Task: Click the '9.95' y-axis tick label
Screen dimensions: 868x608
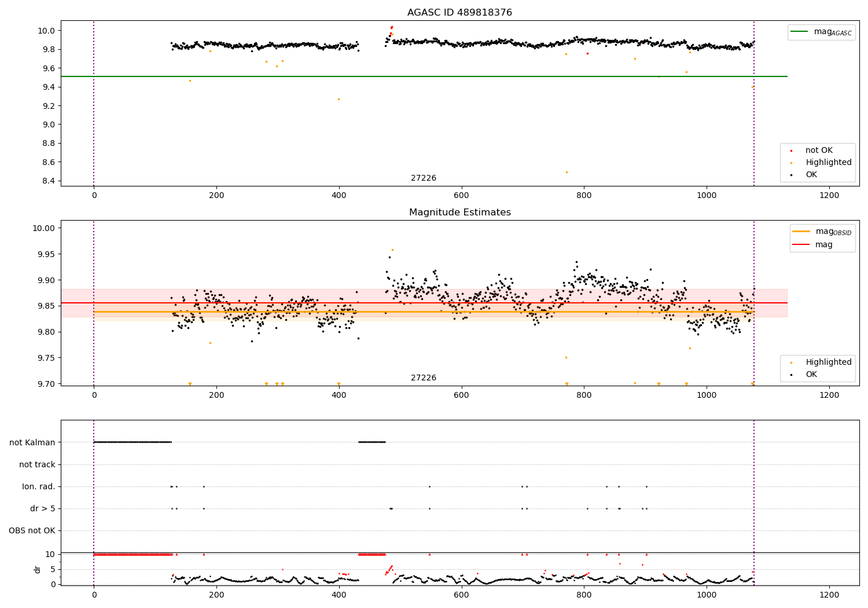Action: [x=46, y=254]
